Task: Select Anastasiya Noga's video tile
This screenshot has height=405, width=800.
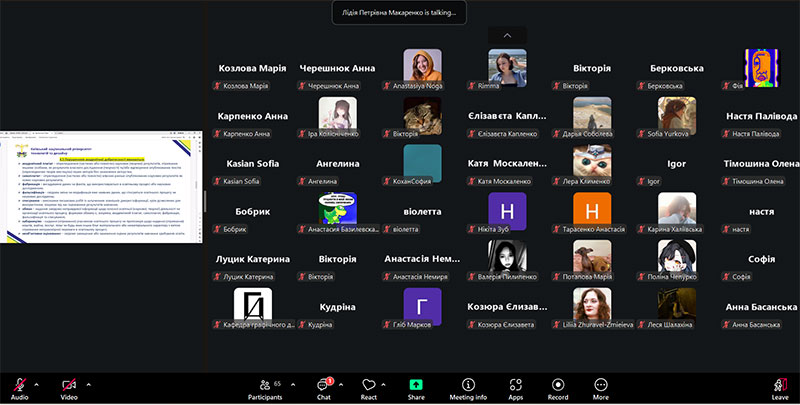Action: click(422, 68)
